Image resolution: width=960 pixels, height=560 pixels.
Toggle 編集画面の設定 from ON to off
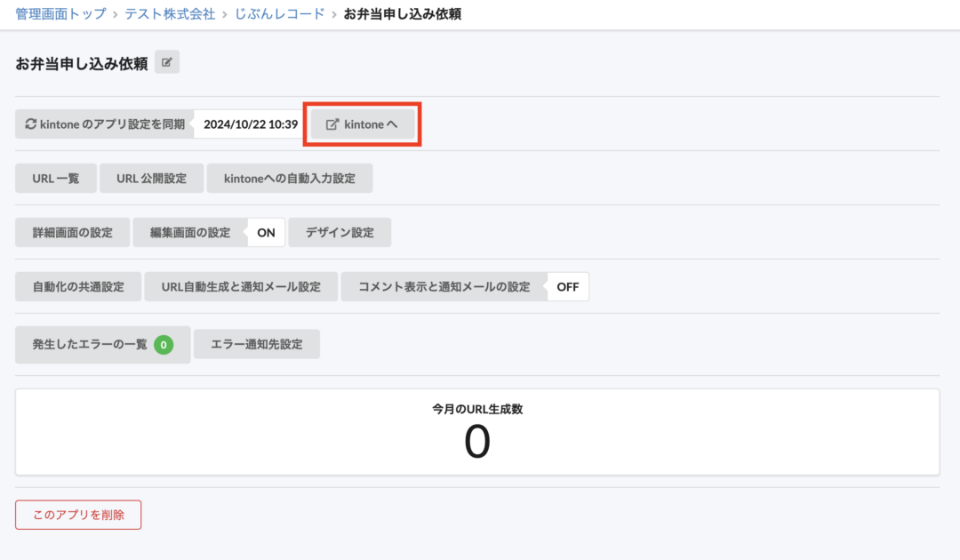click(266, 232)
